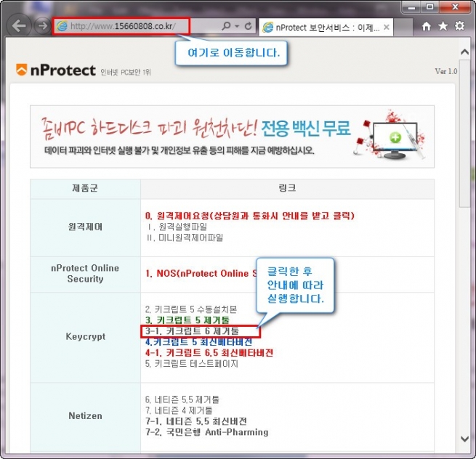Click the 좀비PC 전용 백신 무료 banner
The height and width of the screenshot is (459, 476).
click(x=232, y=137)
